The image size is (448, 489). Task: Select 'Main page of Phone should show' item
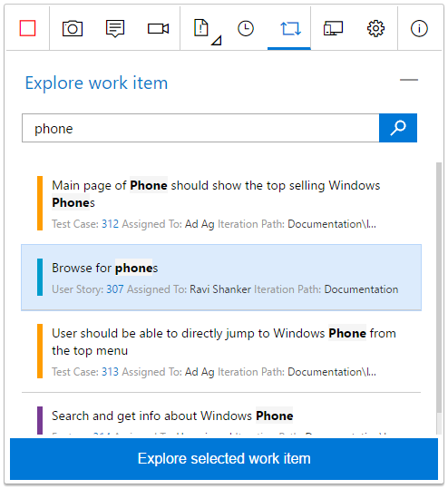click(x=221, y=203)
